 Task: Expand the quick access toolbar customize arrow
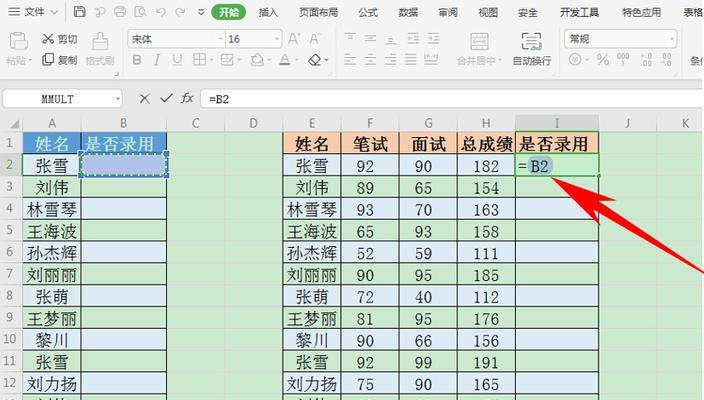pyautogui.click(x=201, y=12)
